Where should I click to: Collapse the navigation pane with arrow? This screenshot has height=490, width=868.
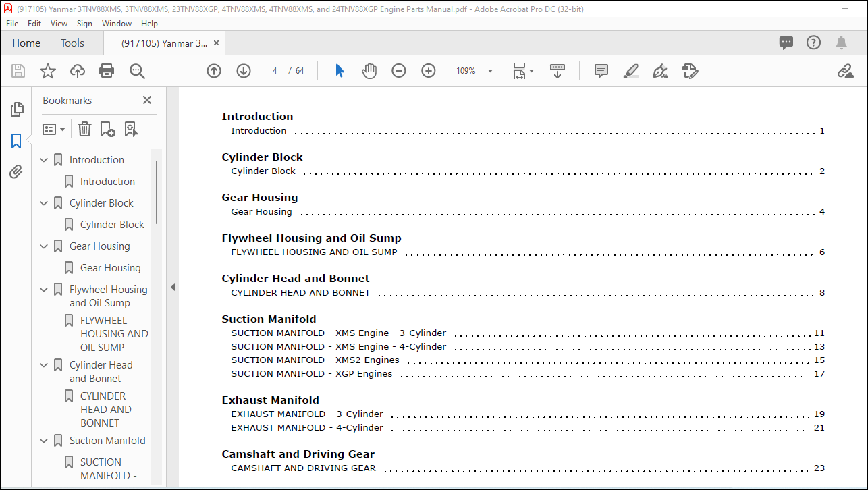[x=172, y=287]
